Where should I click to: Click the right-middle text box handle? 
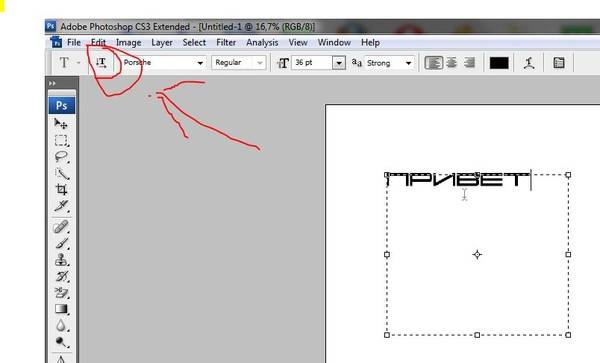(568, 254)
